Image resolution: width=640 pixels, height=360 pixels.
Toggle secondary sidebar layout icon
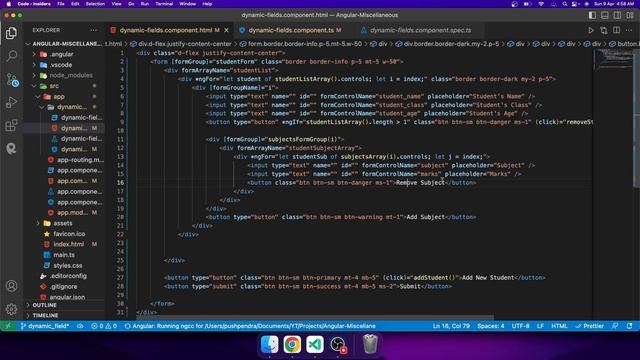[x=618, y=15]
